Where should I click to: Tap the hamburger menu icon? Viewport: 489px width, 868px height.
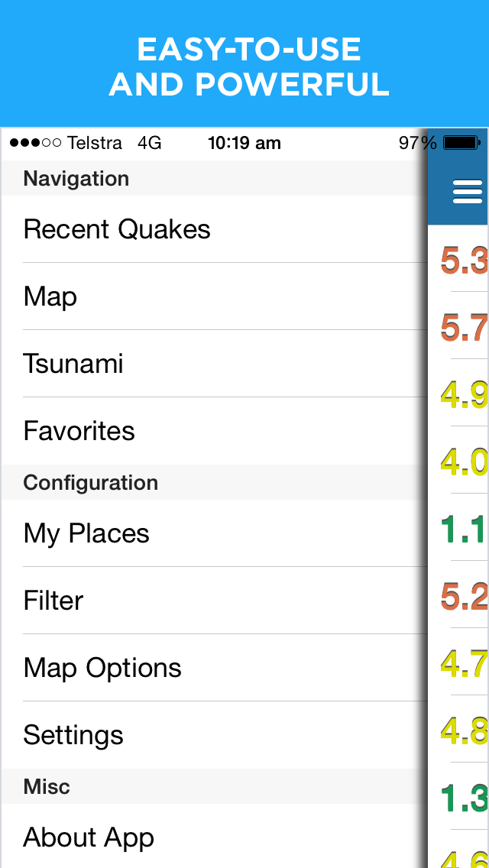468,192
